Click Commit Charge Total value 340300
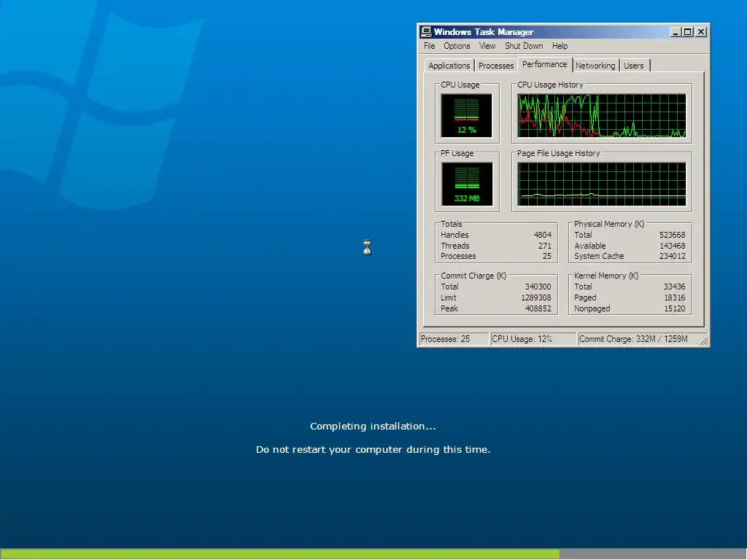The width and height of the screenshot is (747, 560). [538, 287]
